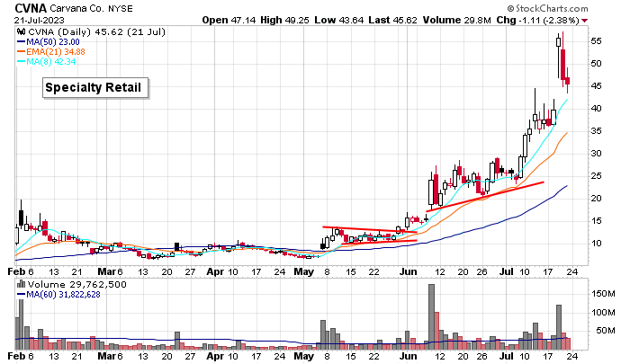The width and height of the screenshot is (630, 364).
Task: Click 'Jul' on the volume panel date axis
Action: tap(507, 356)
